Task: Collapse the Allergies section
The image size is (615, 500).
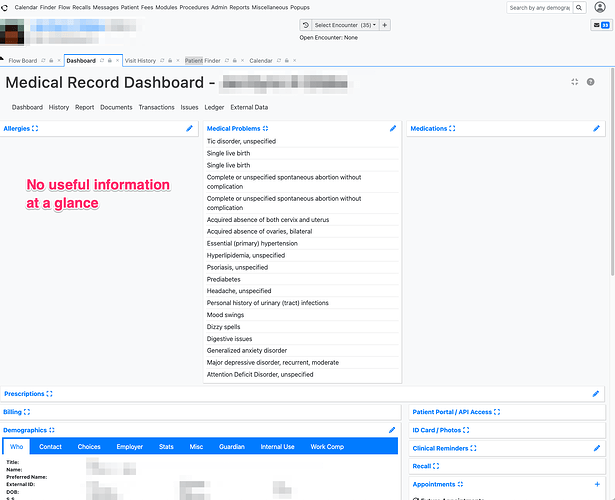Action: tap(35, 128)
